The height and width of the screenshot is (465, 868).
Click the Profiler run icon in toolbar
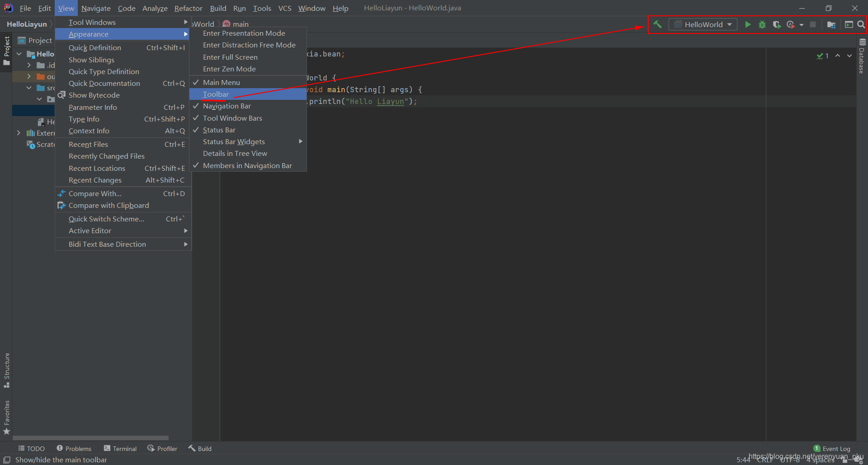click(x=791, y=24)
